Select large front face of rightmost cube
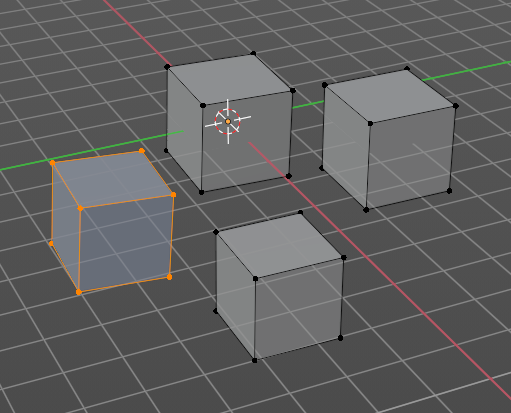The width and height of the screenshot is (511, 413). (x=410, y=158)
